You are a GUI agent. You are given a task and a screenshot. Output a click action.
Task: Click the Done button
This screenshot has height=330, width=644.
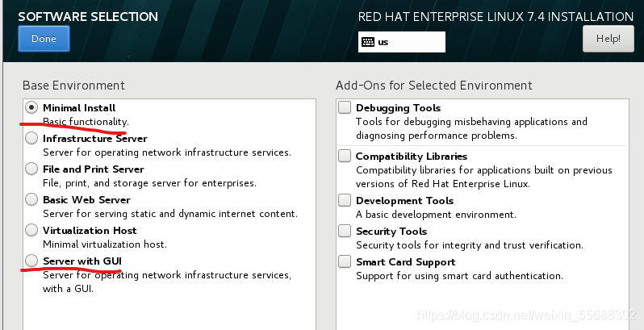pos(44,39)
